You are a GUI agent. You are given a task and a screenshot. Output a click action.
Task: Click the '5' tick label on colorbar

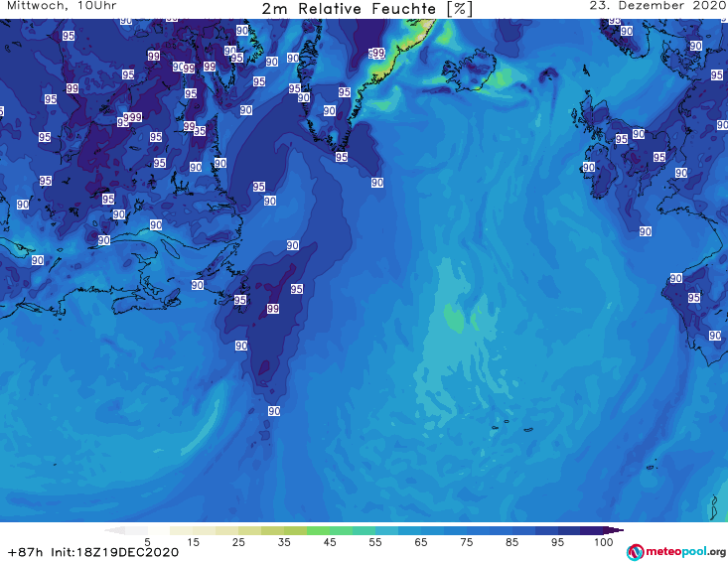(147, 542)
